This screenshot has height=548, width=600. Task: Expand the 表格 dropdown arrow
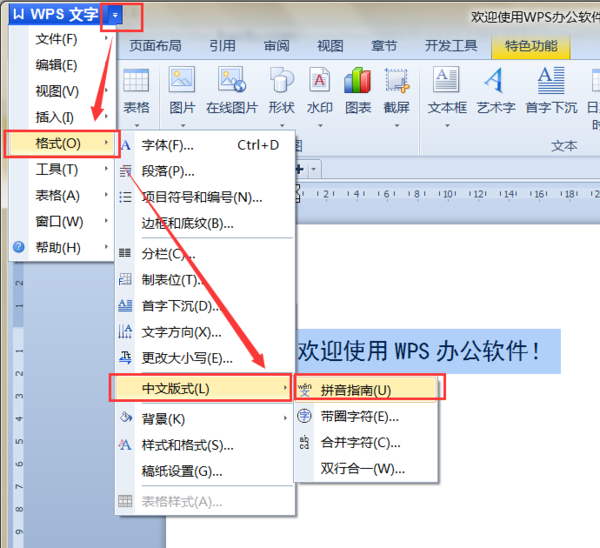coord(137,126)
